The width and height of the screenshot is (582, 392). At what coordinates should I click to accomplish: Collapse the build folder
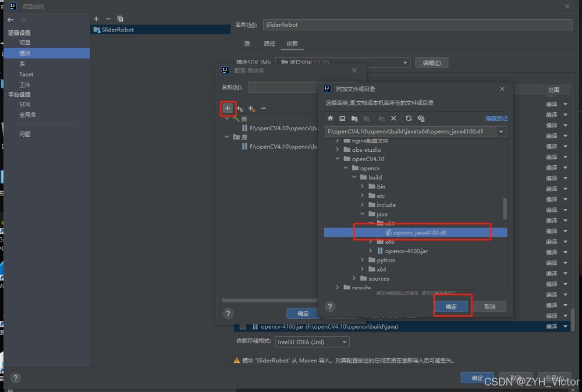pyautogui.click(x=354, y=177)
